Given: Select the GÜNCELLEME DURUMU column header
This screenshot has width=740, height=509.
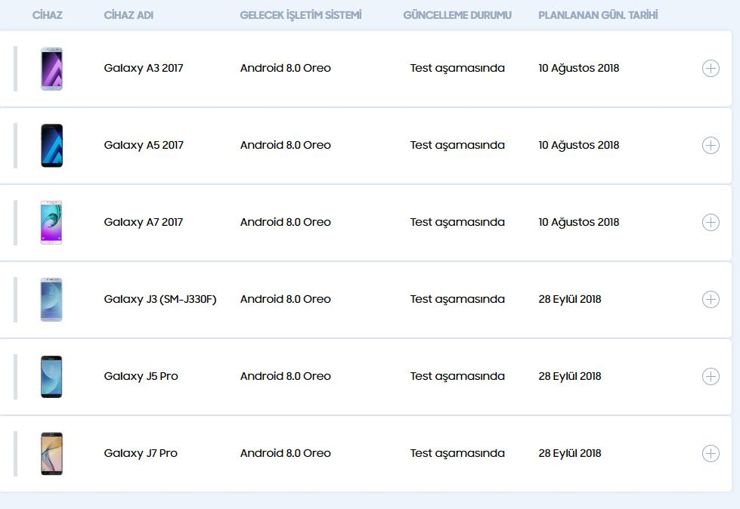Looking at the screenshot, I should tap(457, 15).
